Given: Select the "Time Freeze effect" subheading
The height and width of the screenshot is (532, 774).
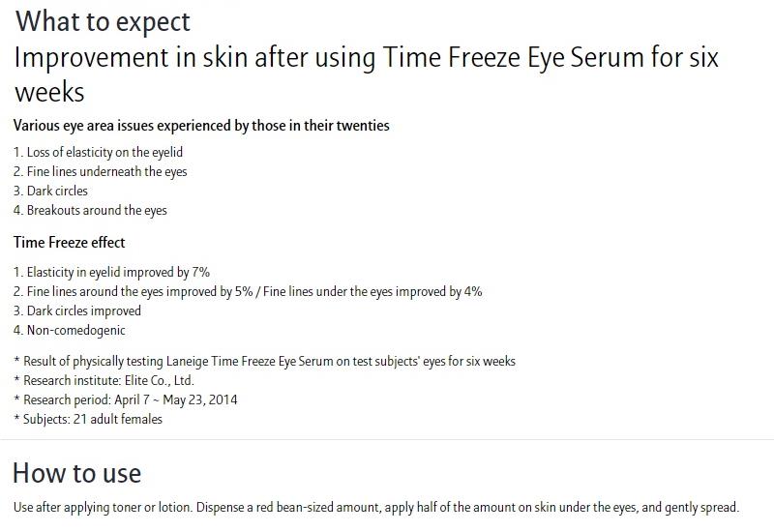Looking at the screenshot, I should (x=69, y=242).
